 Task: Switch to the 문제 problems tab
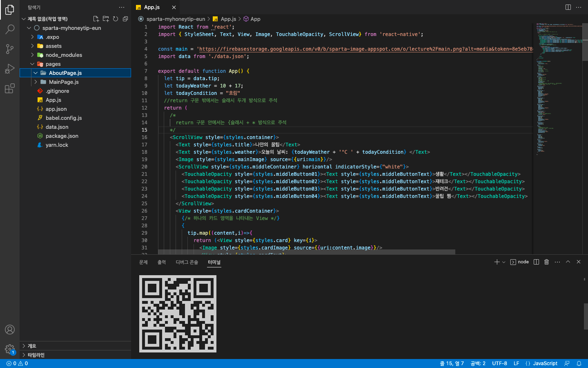[x=143, y=262]
